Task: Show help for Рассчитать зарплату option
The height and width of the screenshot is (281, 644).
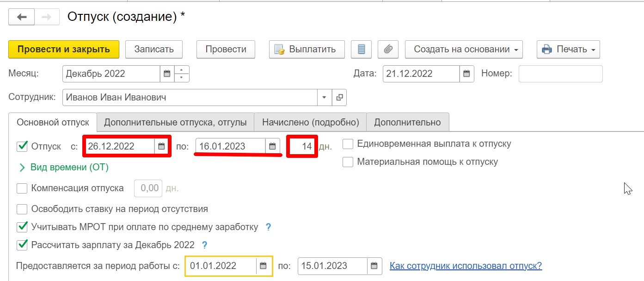Action: click(204, 245)
